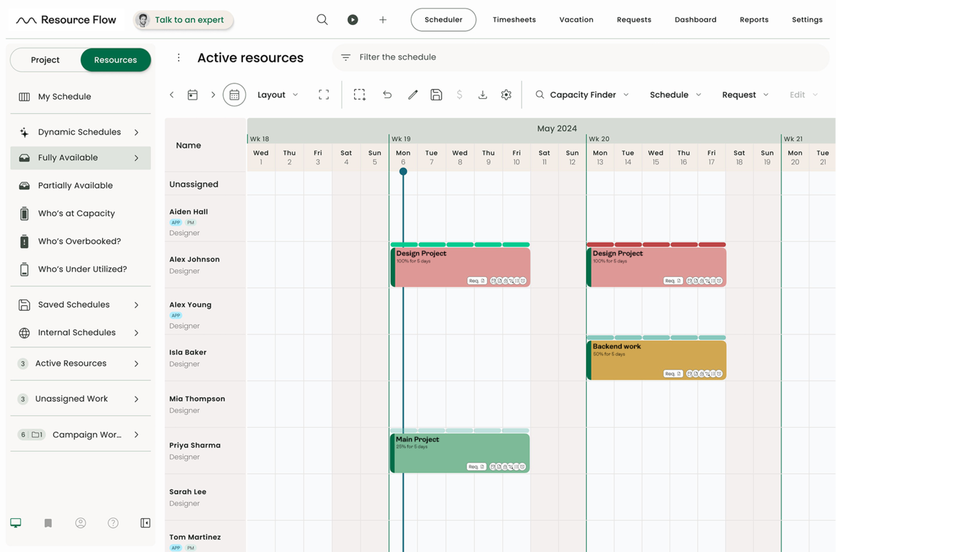Viewport: 980px width, 552px height.
Task: Click the Filter the schedule field
Action: [580, 58]
